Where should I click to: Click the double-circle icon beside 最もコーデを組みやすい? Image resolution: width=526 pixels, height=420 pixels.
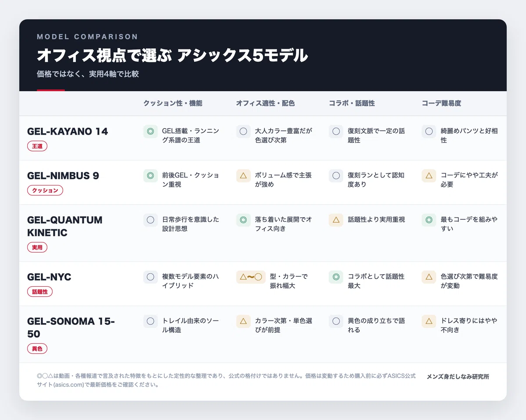pos(429,220)
